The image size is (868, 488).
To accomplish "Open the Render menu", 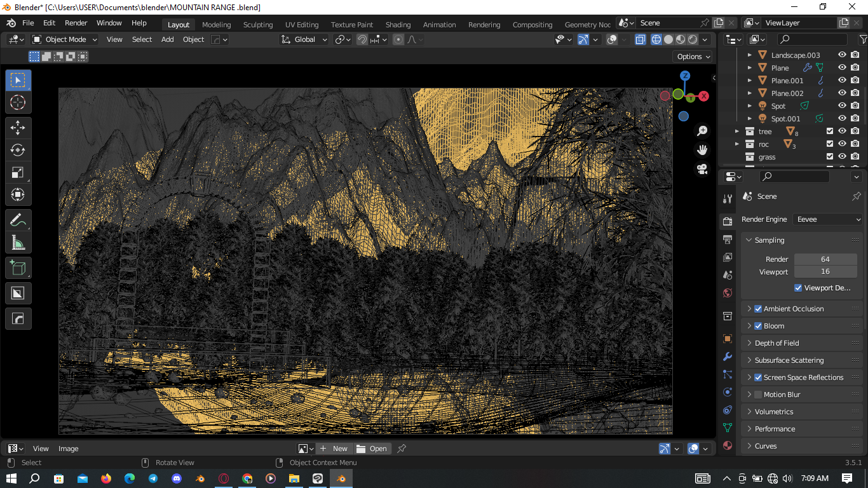I will tap(76, 23).
